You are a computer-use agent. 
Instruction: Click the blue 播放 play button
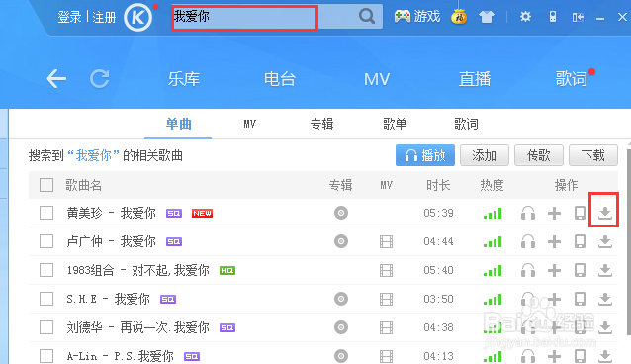tap(425, 155)
